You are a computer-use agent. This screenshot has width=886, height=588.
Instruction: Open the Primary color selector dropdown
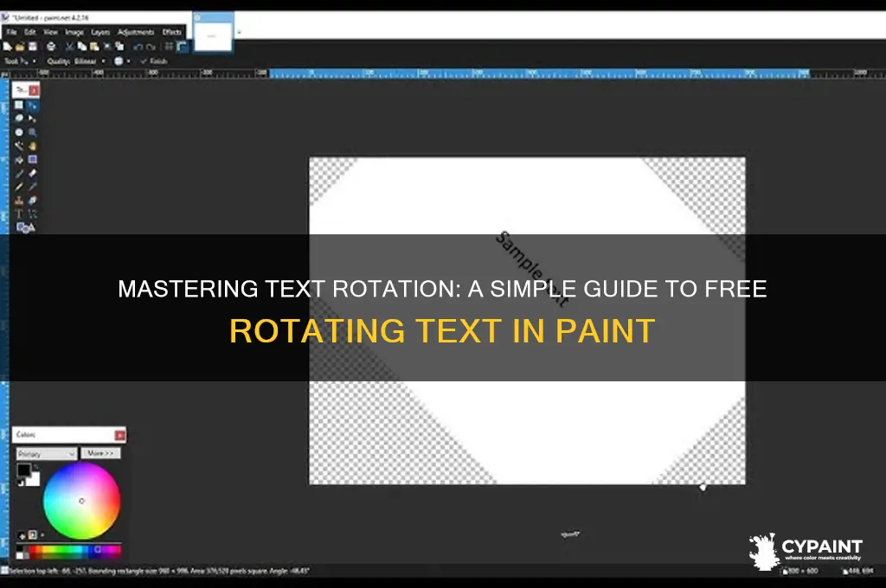coord(46,454)
